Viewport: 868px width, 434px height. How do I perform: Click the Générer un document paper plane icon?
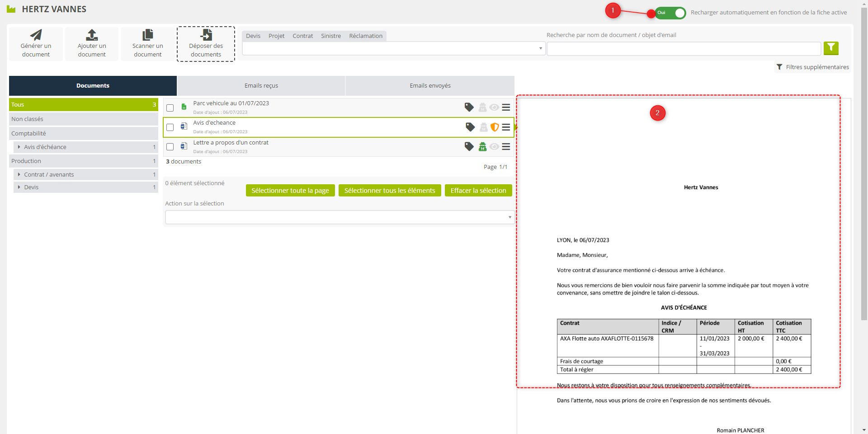(36, 35)
